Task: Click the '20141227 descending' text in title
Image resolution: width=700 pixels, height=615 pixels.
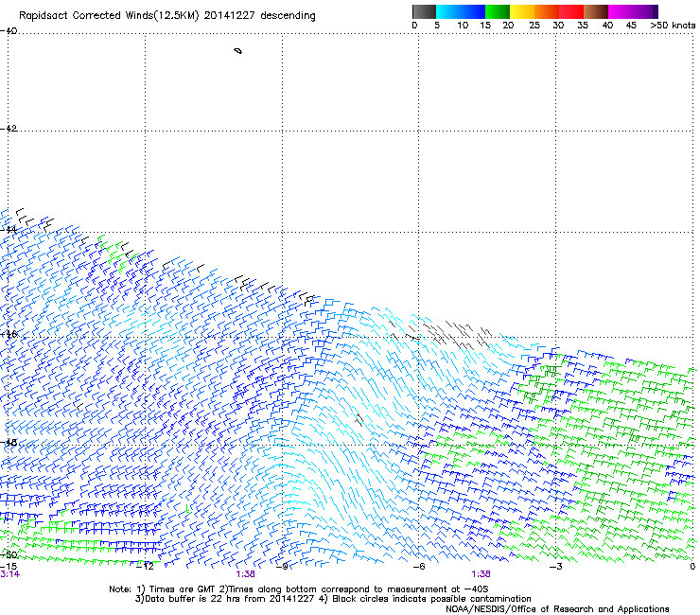Action: click(259, 16)
